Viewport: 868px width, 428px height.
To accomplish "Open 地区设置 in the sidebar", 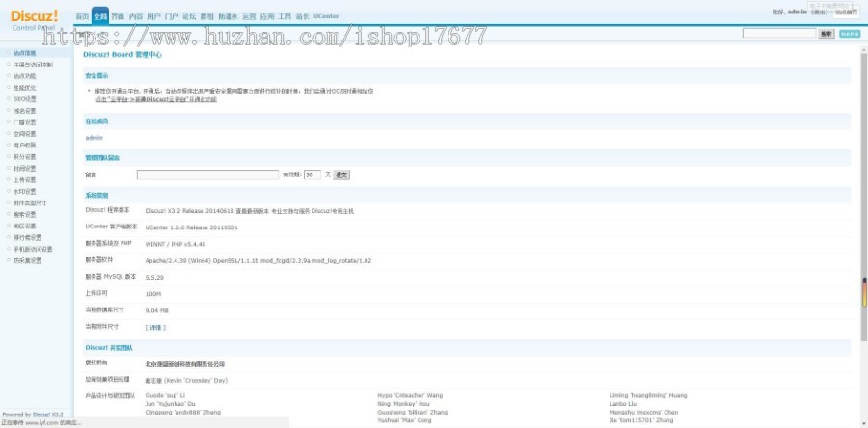I will [x=25, y=226].
